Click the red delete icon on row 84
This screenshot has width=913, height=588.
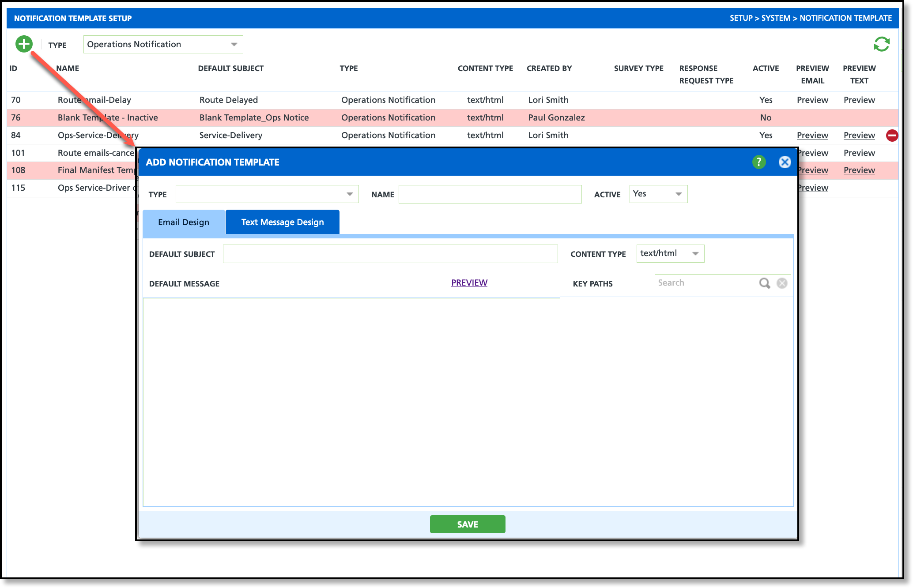click(892, 136)
